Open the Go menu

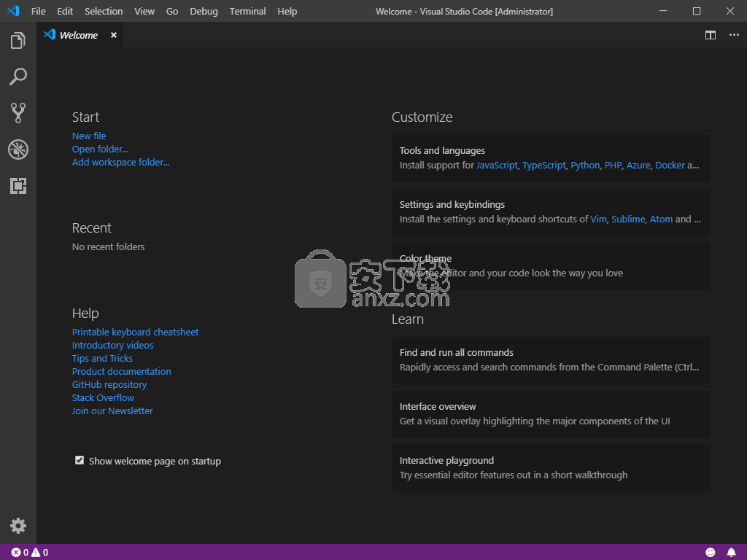pyautogui.click(x=172, y=11)
